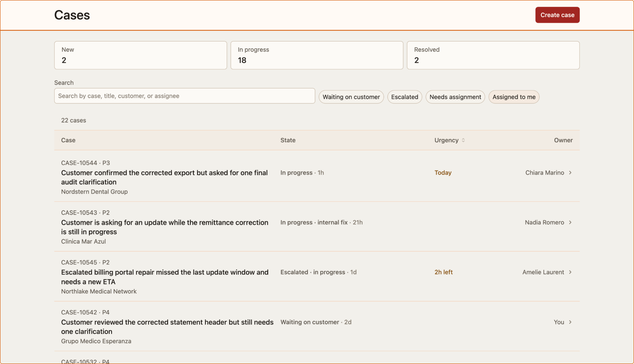The height and width of the screenshot is (364, 634).
Task: Click owner name Amelie Laurent
Action: 543,272
